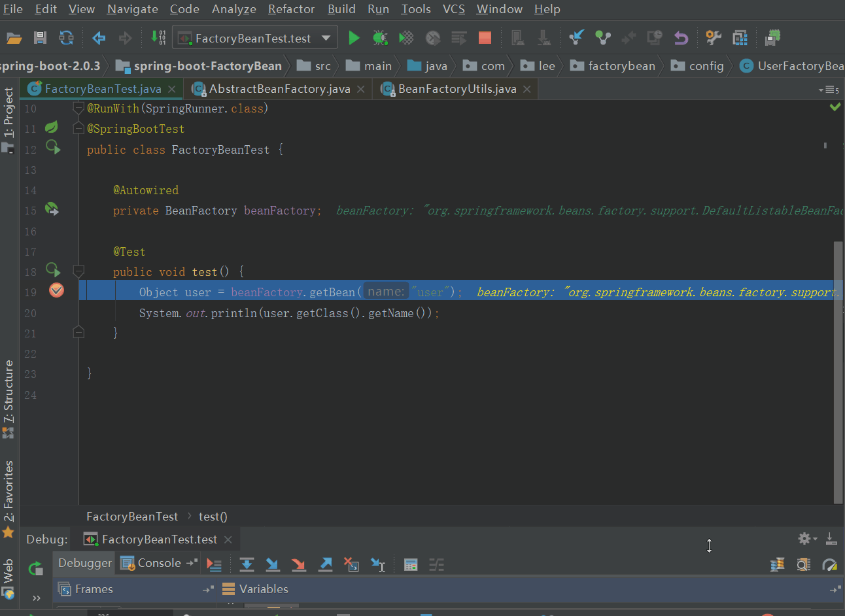Open project folder icon in the main toolbar

[x=14, y=38]
